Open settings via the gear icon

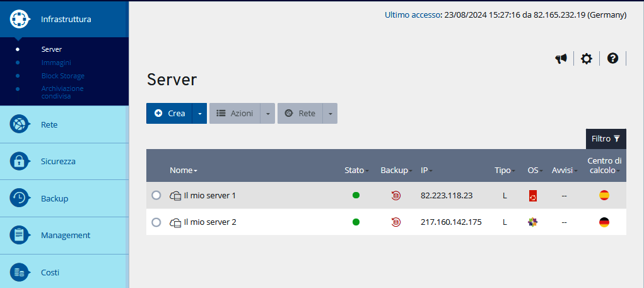587,59
